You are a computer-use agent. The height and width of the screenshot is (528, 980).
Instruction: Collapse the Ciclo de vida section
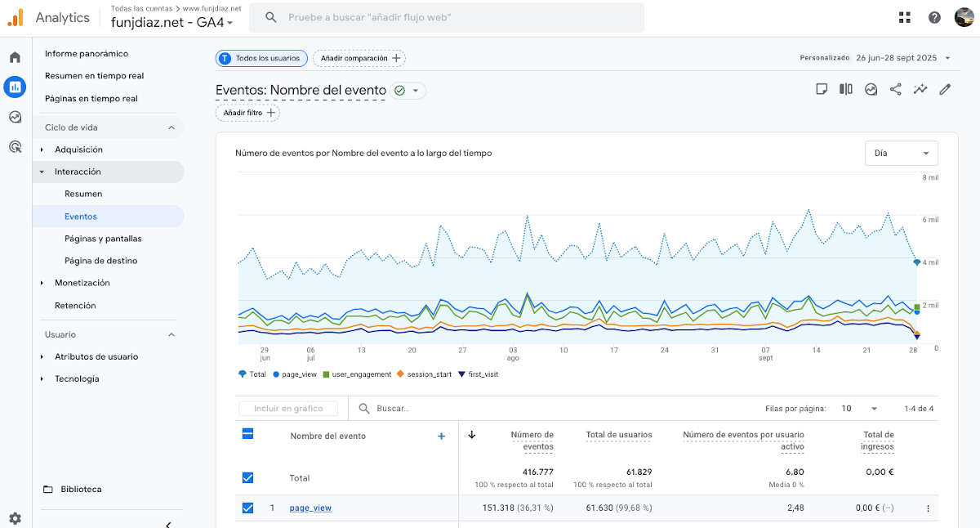coord(171,128)
